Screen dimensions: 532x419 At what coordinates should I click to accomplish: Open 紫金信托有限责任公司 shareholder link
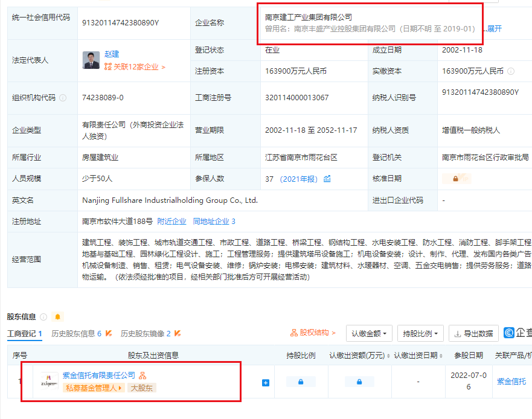tap(99, 376)
